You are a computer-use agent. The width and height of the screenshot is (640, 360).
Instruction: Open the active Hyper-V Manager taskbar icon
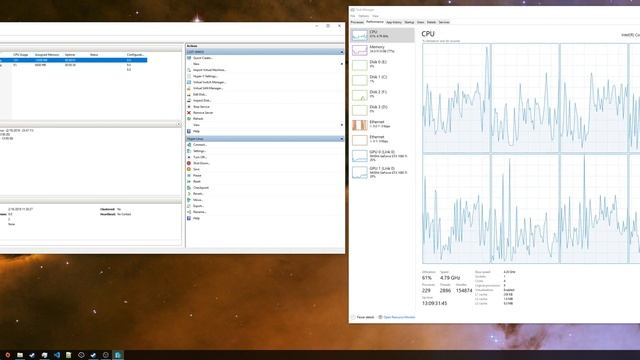click(118, 355)
